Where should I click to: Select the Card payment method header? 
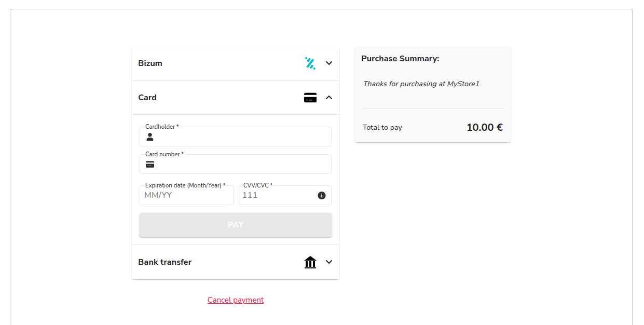(x=236, y=98)
